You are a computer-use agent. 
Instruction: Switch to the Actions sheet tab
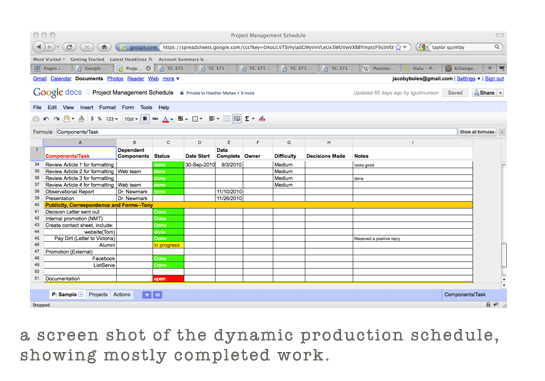[x=122, y=294]
